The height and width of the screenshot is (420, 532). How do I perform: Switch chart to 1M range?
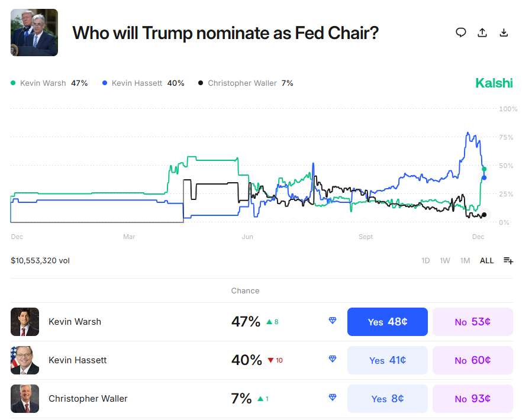tap(465, 260)
